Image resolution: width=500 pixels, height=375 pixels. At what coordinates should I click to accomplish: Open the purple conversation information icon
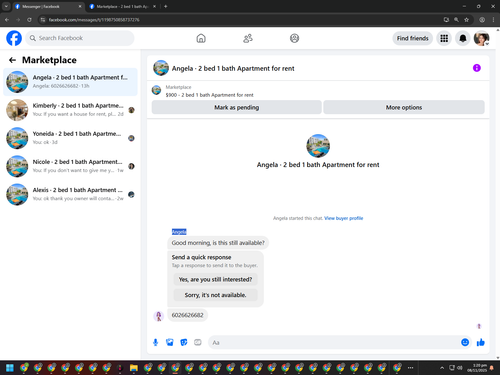pyautogui.click(x=477, y=68)
